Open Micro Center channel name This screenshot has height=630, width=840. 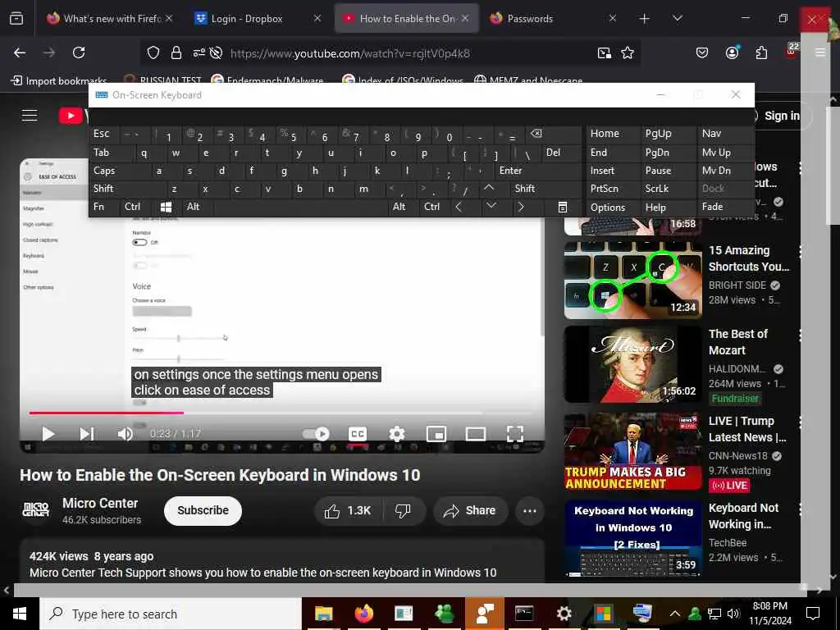pos(100,503)
